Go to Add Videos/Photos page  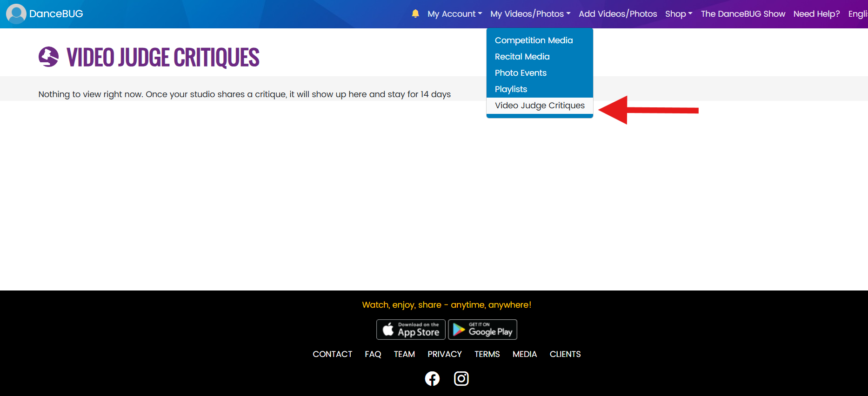pos(618,14)
